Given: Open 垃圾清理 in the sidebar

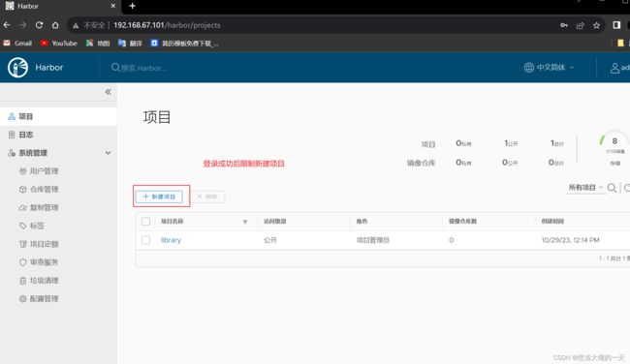Looking at the screenshot, I should tap(39, 280).
